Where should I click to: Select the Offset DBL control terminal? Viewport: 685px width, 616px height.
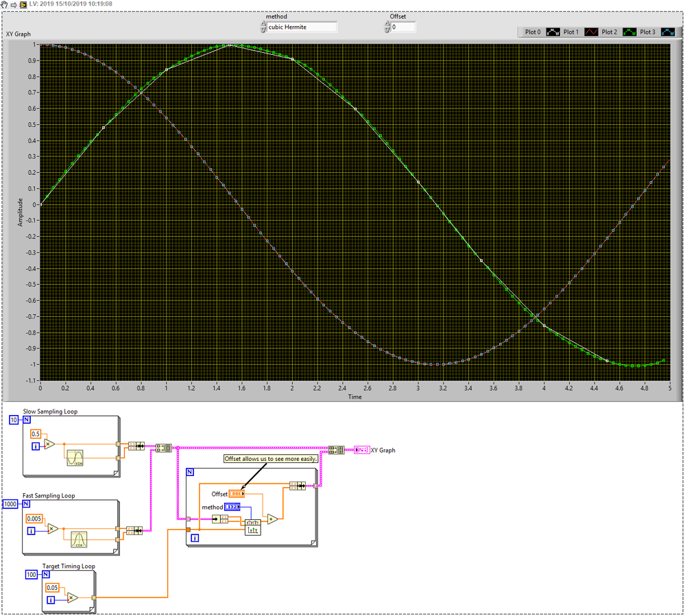click(x=237, y=494)
